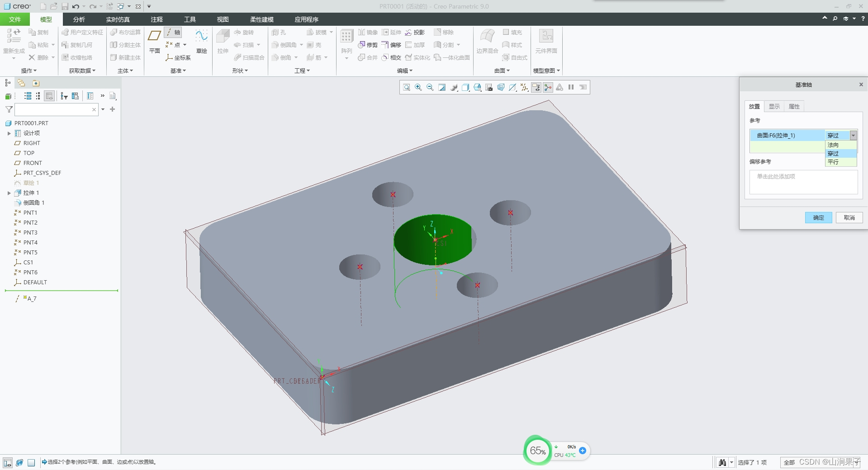Click the Repaint icon in graphics toolbar

(x=442, y=87)
